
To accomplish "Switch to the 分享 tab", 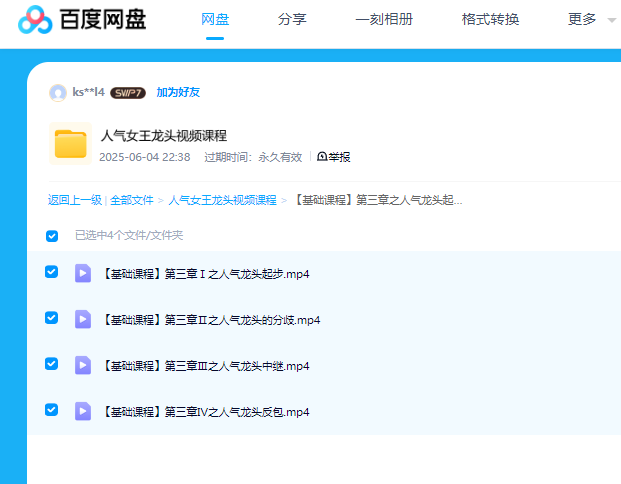I will pos(292,19).
